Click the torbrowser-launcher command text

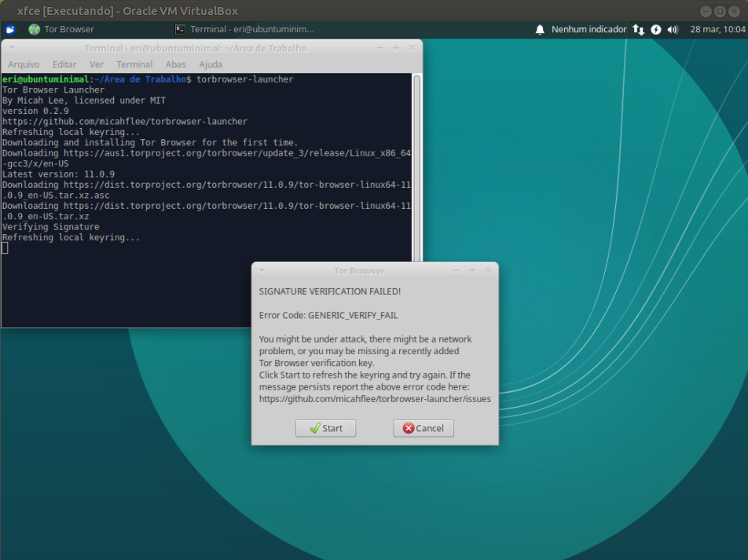244,79
